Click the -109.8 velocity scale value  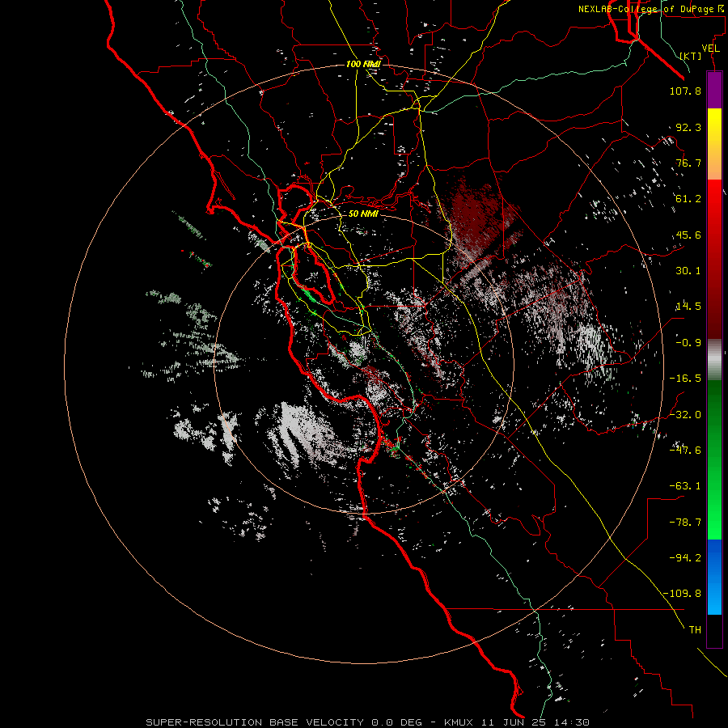[x=682, y=594]
